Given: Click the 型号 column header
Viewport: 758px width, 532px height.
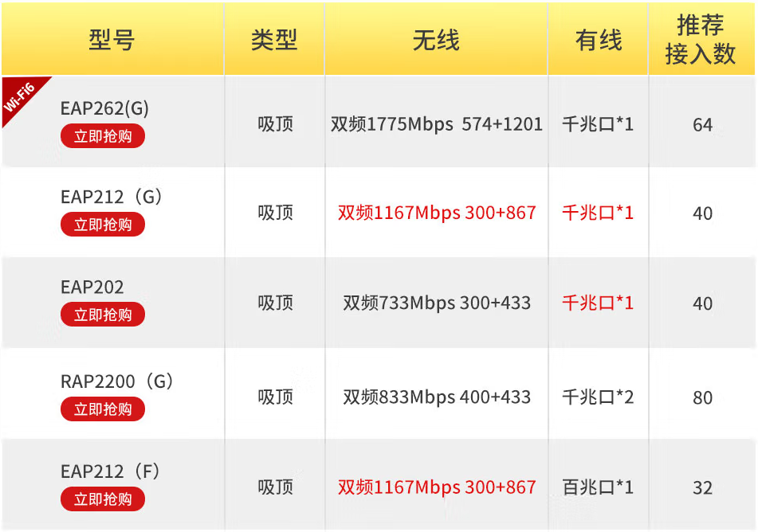Looking at the screenshot, I should 112,40.
